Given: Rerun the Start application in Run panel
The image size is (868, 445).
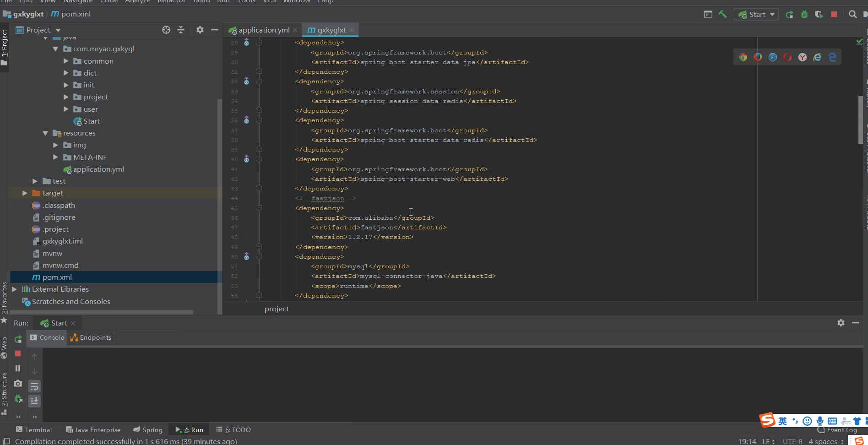Looking at the screenshot, I should point(18,339).
